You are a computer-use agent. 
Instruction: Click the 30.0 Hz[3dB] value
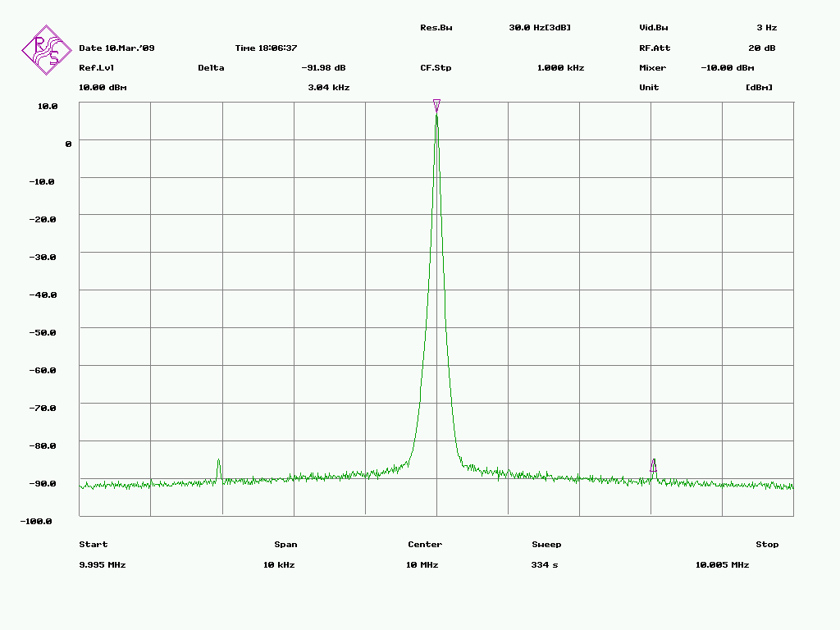540,28
